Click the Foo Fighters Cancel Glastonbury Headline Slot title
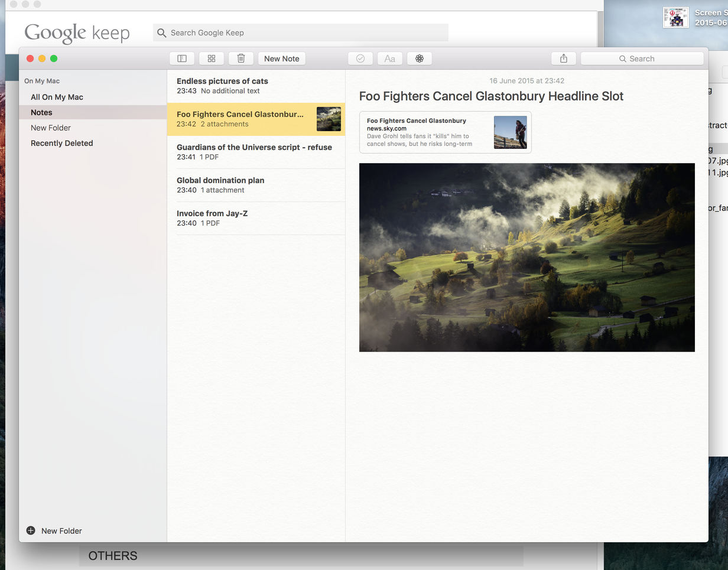This screenshot has height=570, width=728. 491,96
